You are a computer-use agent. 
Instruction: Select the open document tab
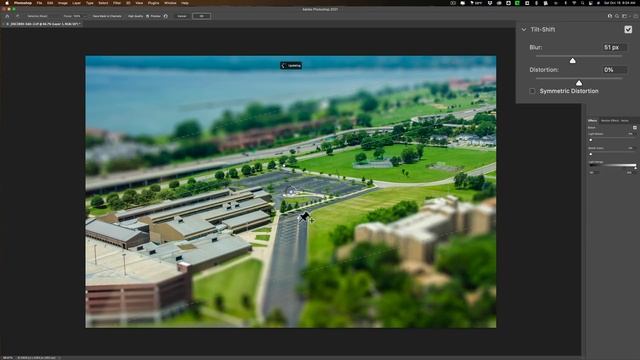point(43,24)
